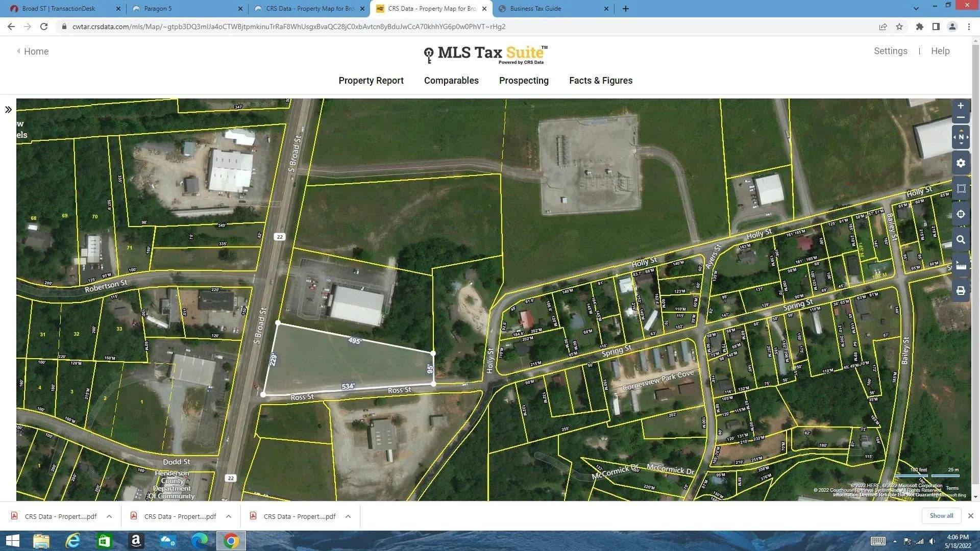This screenshot has width=980, height=551.
Task: Open Microsoft Edge from taskbar
Action: 199,540
